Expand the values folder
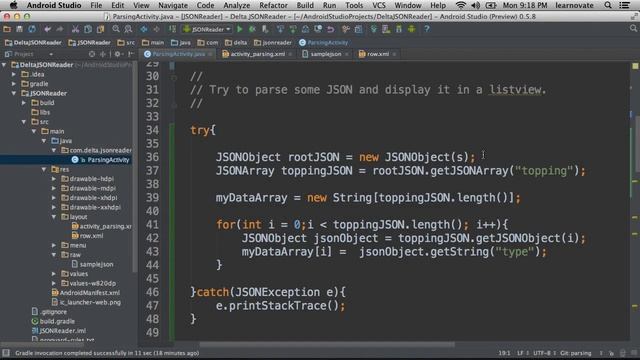This screenshot has width=640, height=360. click(x=54, y=273)
